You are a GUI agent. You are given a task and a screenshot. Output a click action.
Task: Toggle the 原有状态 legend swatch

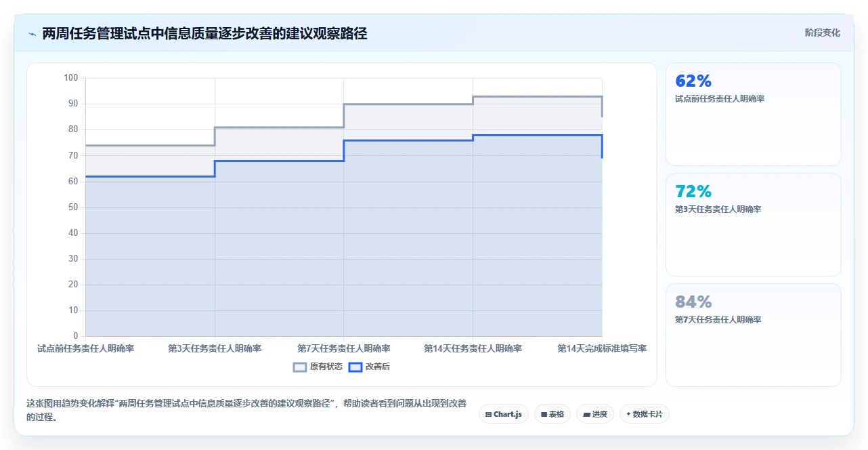300,367
